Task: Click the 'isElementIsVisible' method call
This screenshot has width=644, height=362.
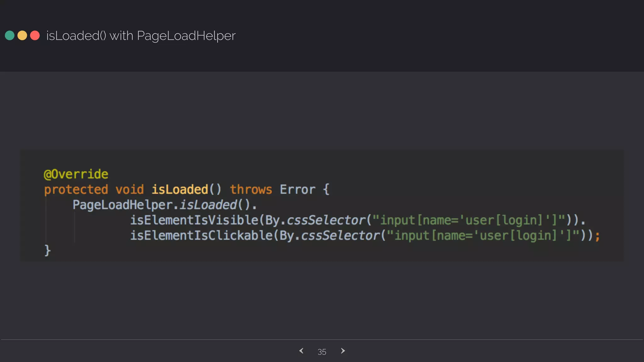Action: pyautogui.click(x=194, y=220)
